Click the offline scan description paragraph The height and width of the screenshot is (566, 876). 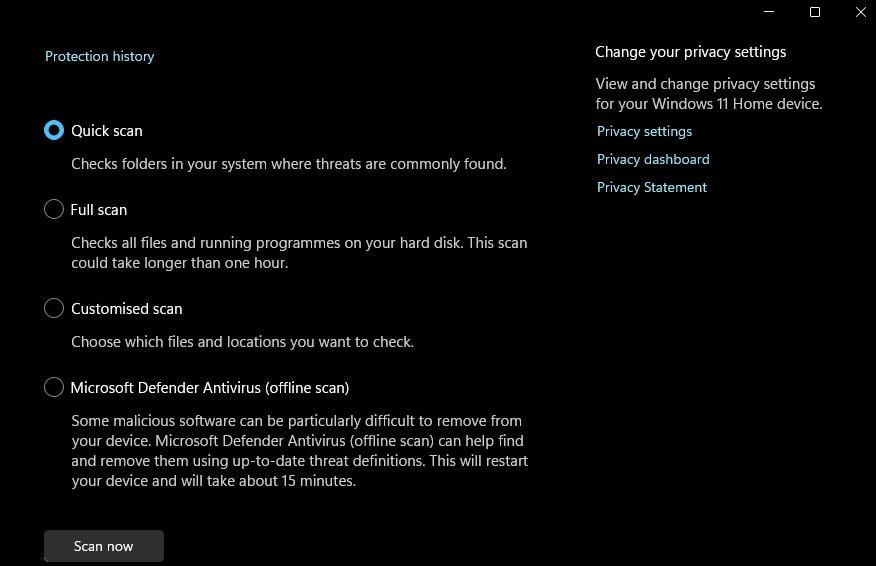coord(299,450)
